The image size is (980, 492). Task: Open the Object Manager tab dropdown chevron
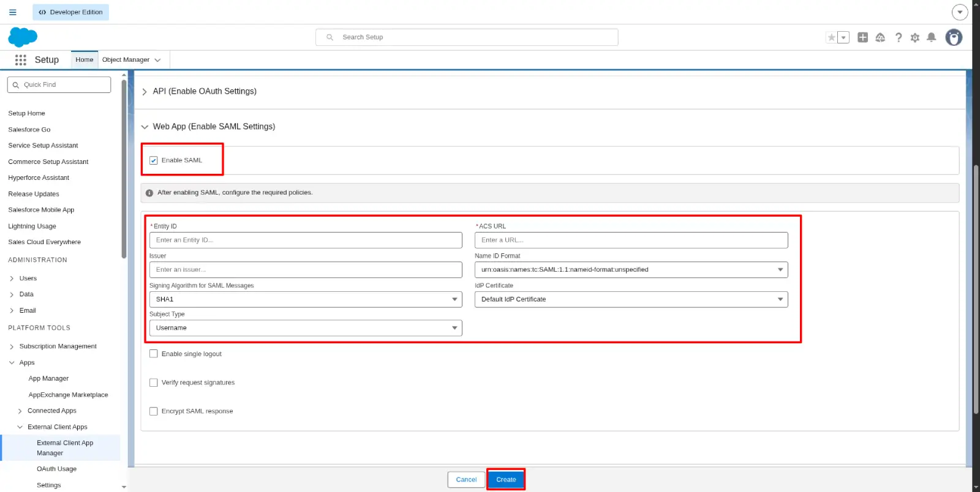(157, 60)
